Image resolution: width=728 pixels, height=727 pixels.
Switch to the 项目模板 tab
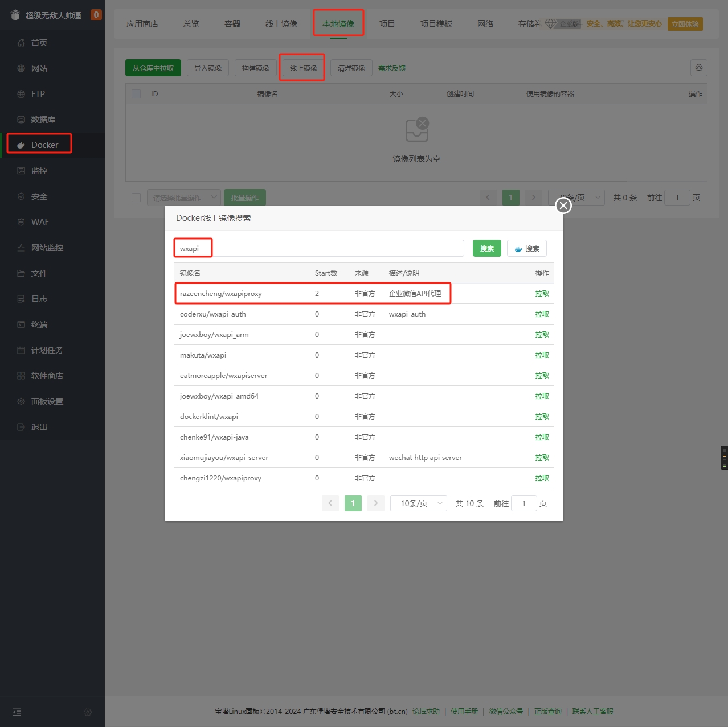point(436,24)
